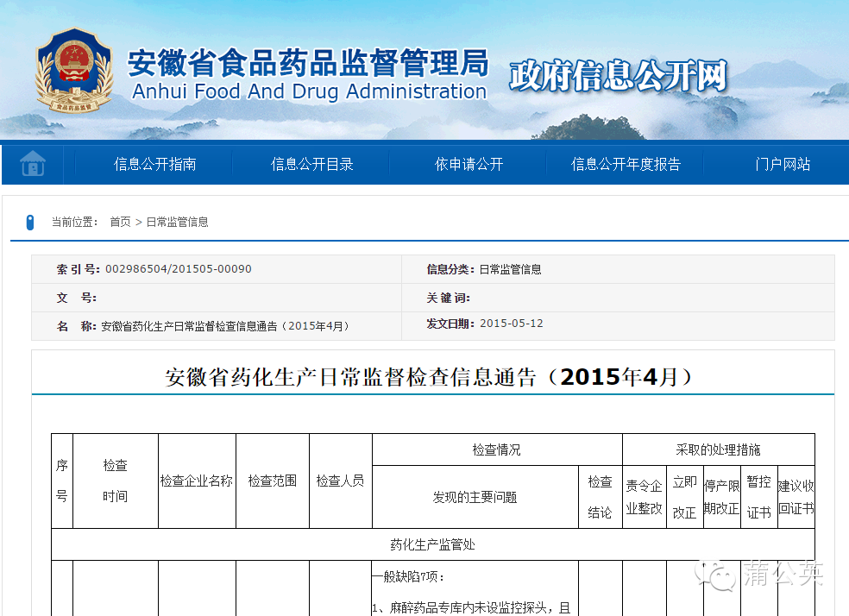Click the 建议收回证书 column header

click(796, 497)
